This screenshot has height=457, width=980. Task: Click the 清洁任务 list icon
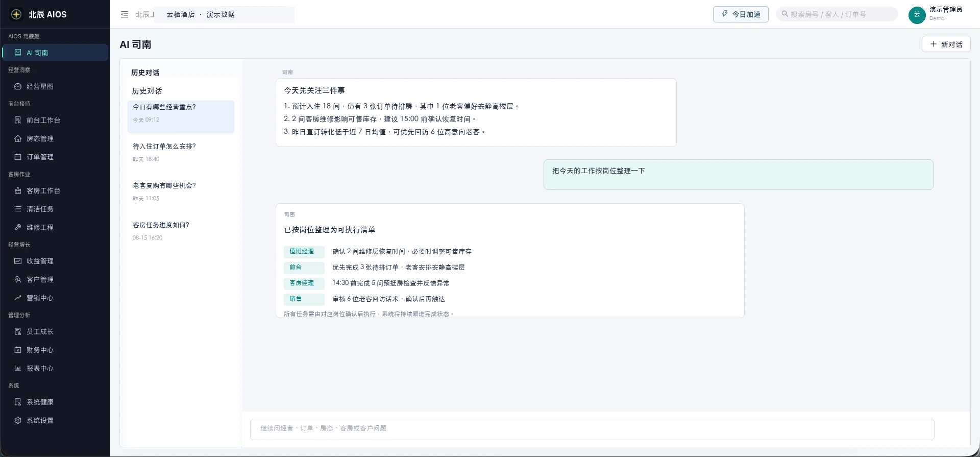click(x=18, y=209)
